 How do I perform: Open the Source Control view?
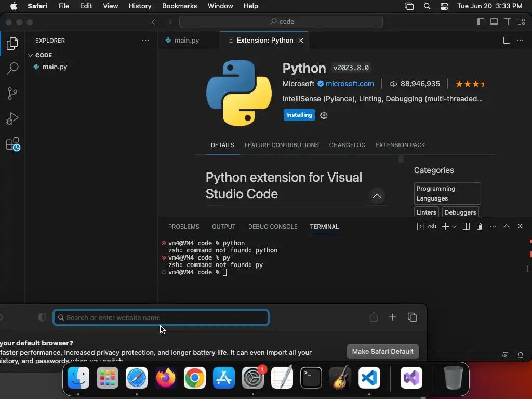pyautogui.click(x=12, y=94)
